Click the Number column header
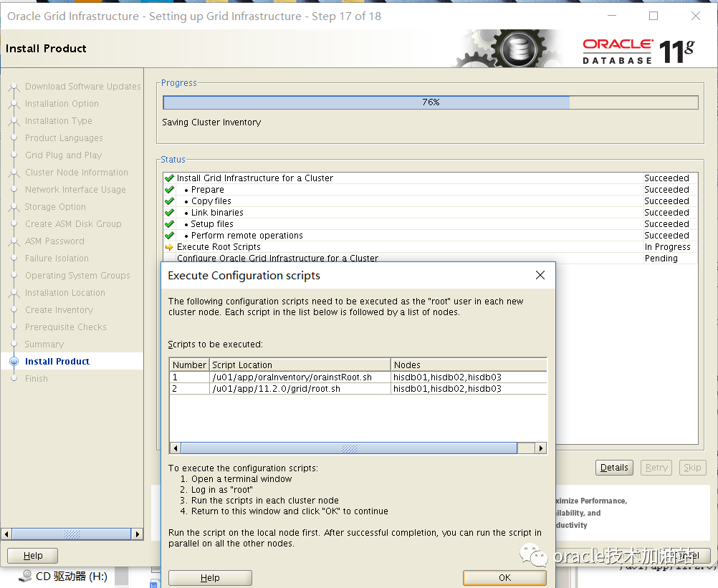718x588 pixels. [189, 365]
